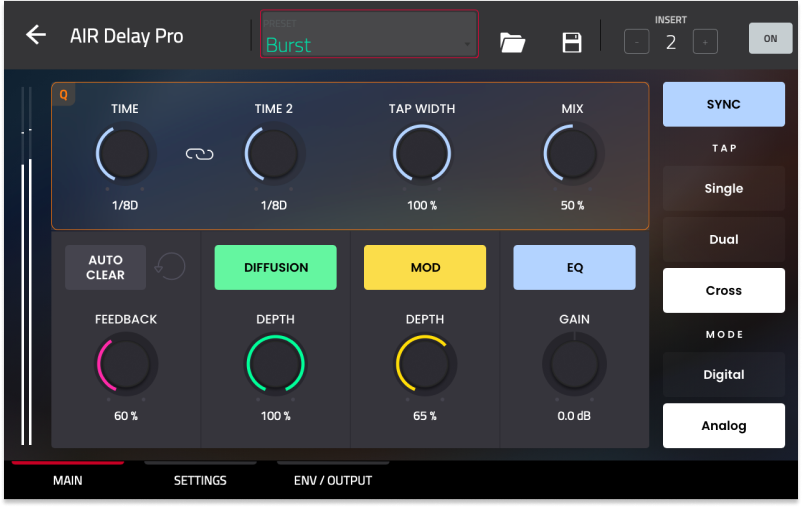Click the MIX knob
The image size is (802, 508).
click(572, 154)
